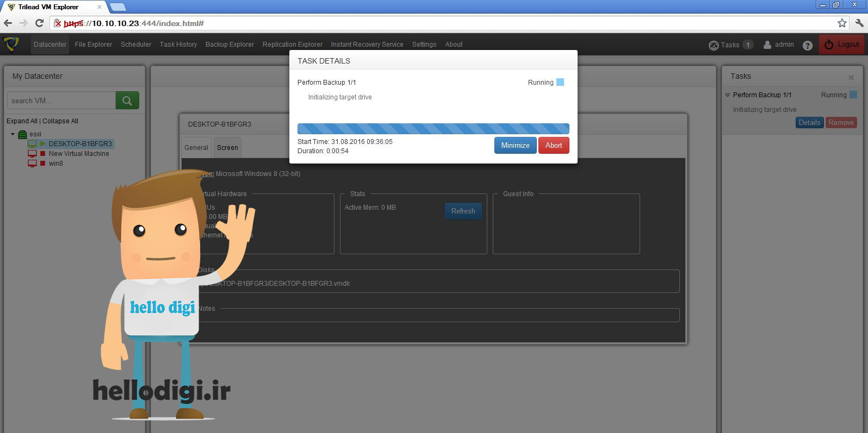Open Details for the backup task

[x=809, y=123]
